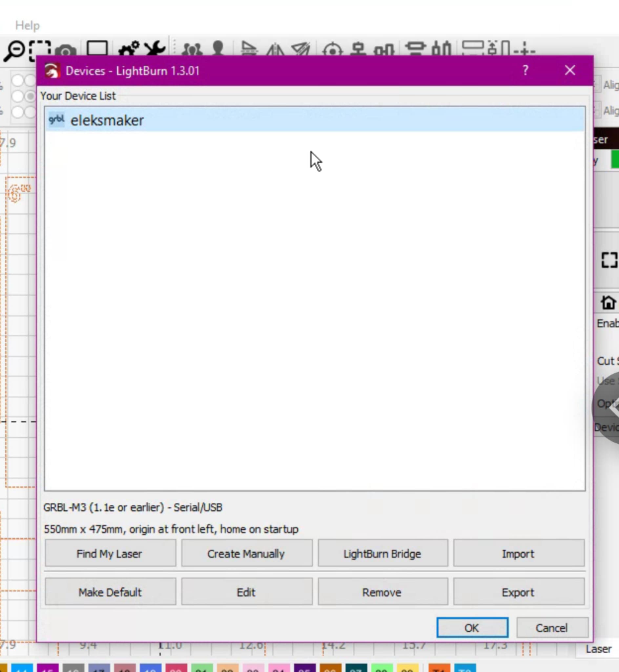
Task: Click the Find My Laser button
Action: tap(110, 553)
